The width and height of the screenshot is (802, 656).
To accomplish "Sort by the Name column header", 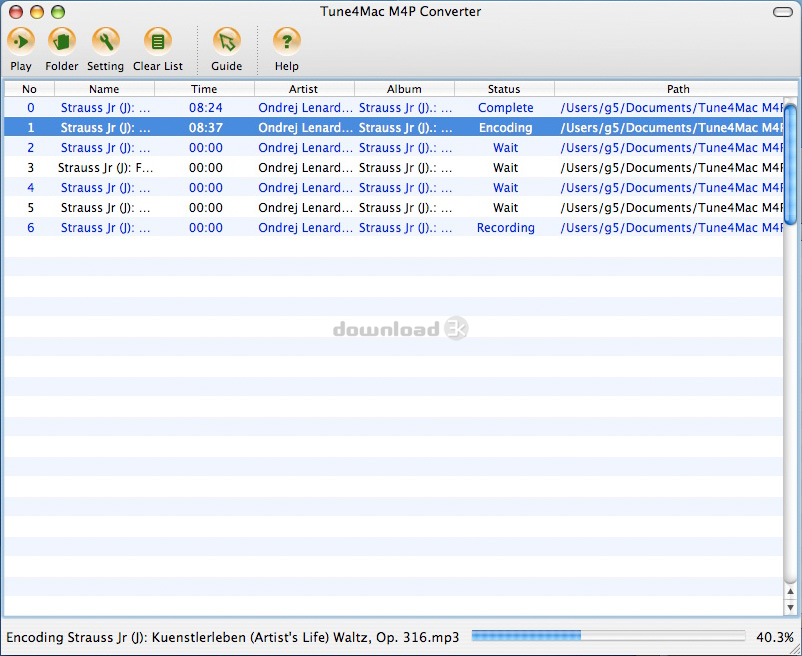I will click(104, 89).
